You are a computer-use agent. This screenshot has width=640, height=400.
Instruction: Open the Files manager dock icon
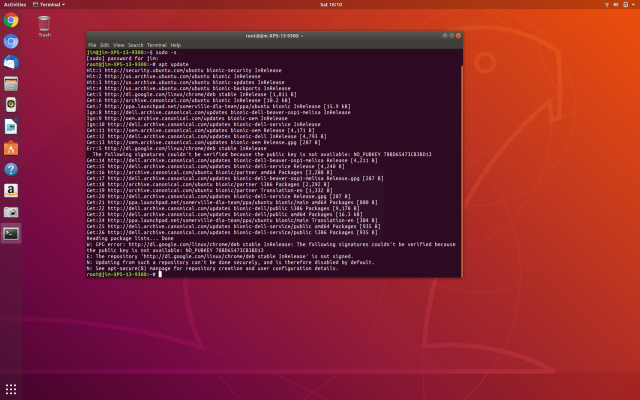[x=11, y=83]
